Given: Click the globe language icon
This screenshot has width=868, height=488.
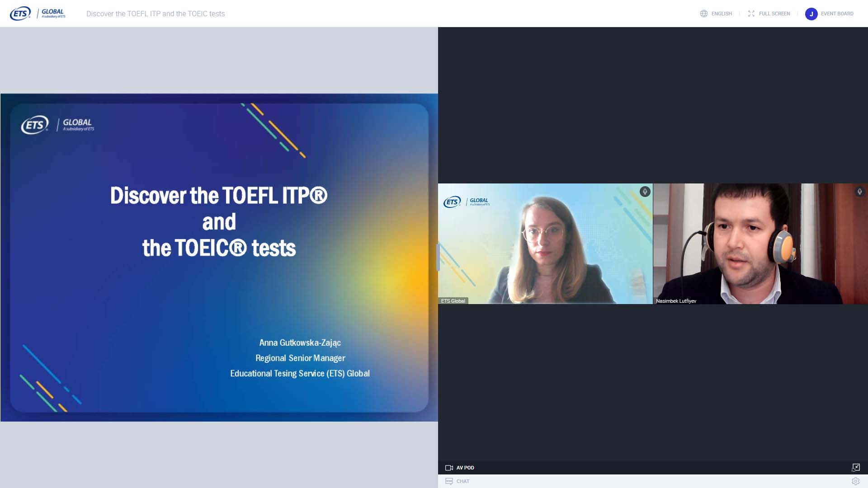Looking at the screenshot, I should (x=704, y=14).
